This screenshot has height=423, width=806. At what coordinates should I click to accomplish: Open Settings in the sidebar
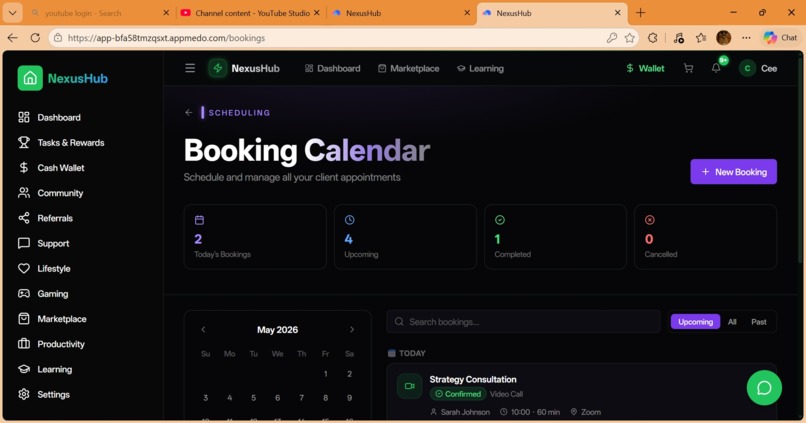(x=44, y=394)
